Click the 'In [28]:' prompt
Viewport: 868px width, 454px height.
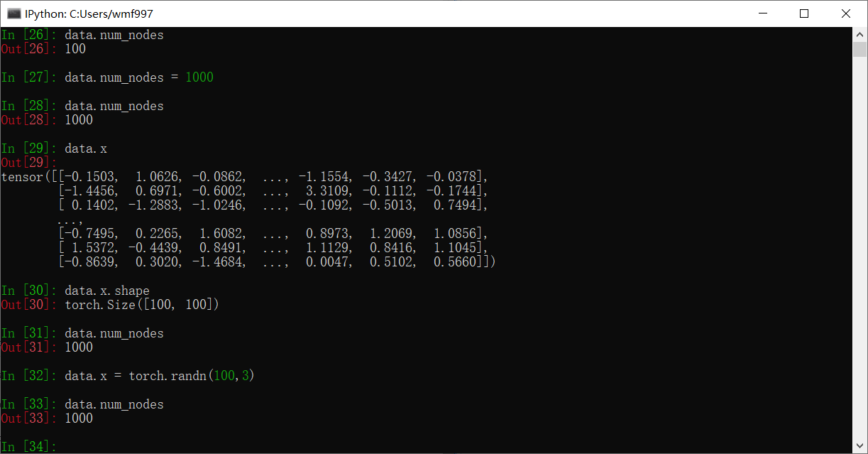29,106
